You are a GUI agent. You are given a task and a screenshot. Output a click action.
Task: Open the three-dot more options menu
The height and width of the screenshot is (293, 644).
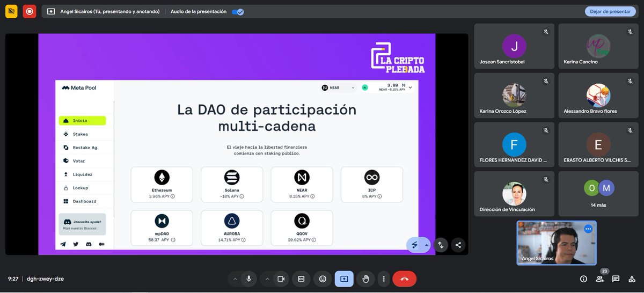pyautogui.click(x=383, y=279)
